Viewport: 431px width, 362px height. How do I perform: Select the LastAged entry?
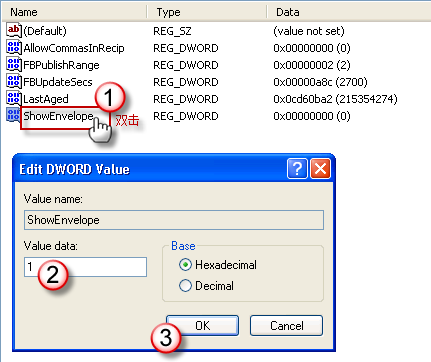46,99
